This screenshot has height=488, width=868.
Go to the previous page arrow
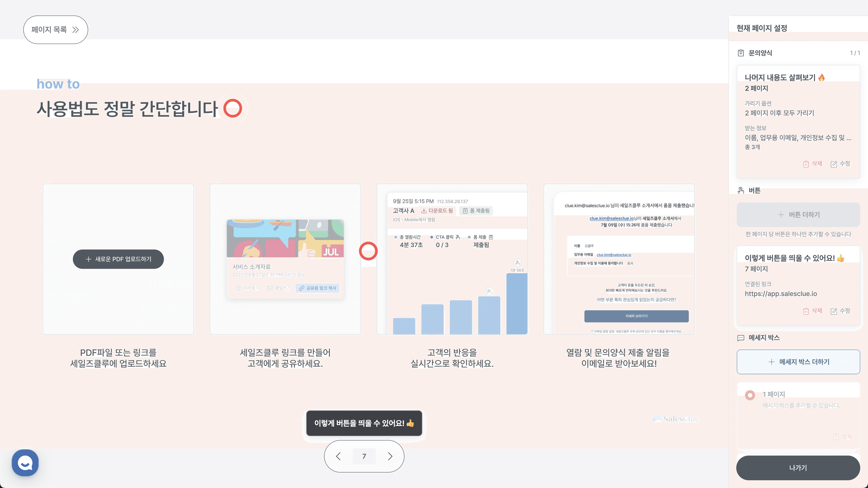click(338, 456)
